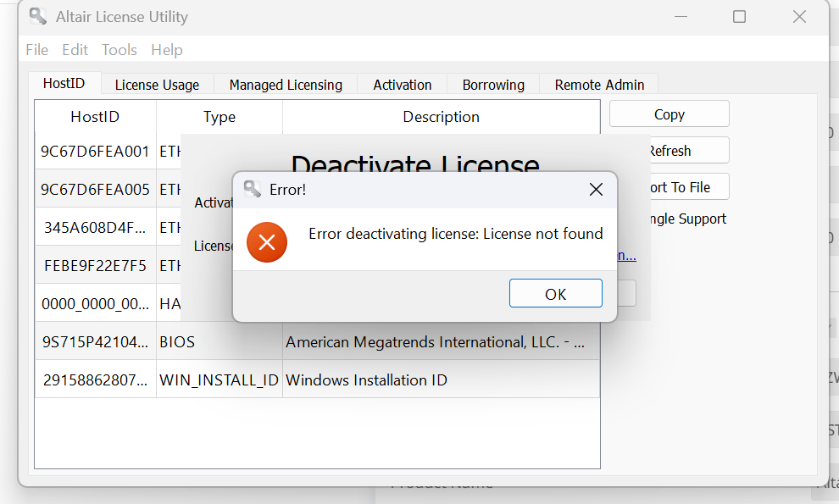Open the Tools menu
The height and width of the screenshot is (504, 839).
click(x=119, y=50)
